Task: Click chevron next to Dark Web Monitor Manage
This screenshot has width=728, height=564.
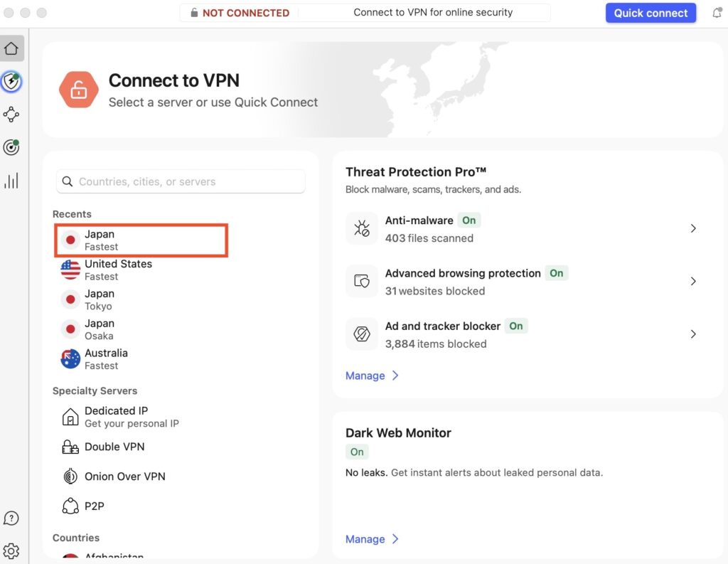Action: [395, 539]
